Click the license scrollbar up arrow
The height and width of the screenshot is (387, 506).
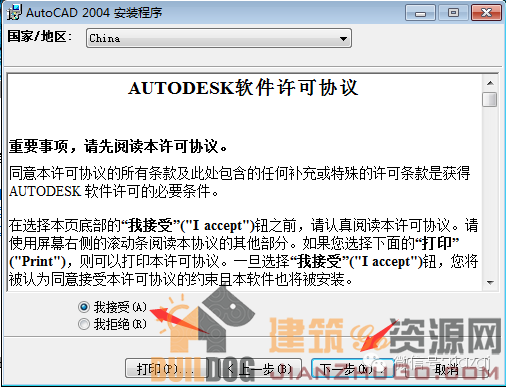[x=490, y=83]
